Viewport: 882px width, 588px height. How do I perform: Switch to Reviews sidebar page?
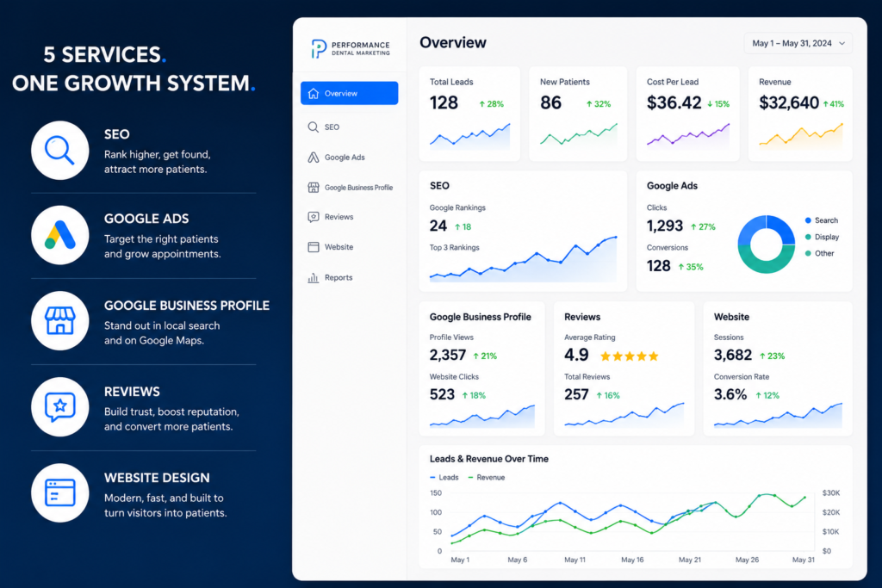(350, 217)
